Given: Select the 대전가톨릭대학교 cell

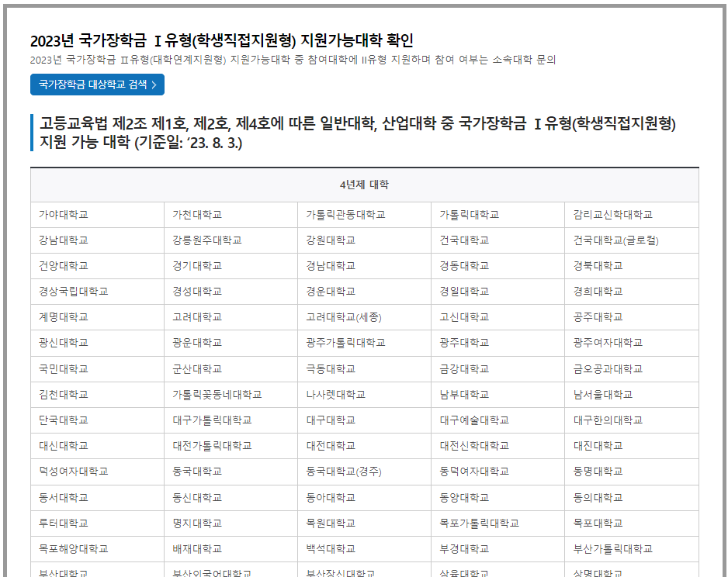Looking at the screenshot, I should pyautogui.click(x=231, y=446).
